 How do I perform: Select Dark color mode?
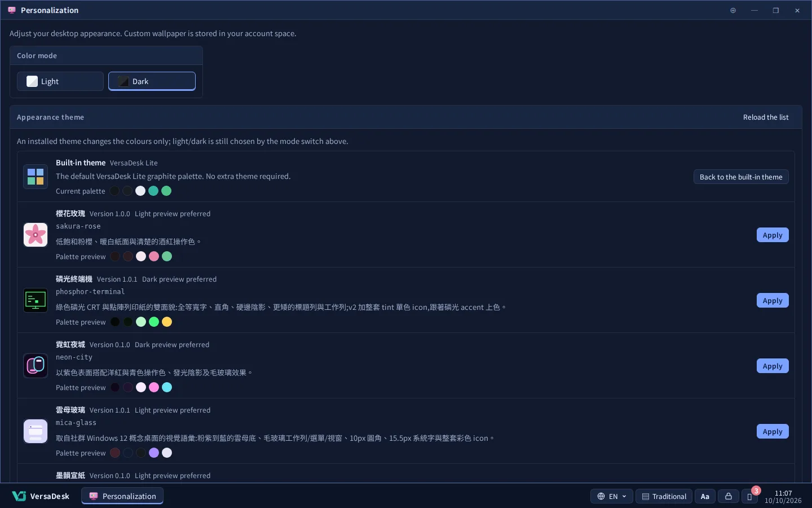152,81
